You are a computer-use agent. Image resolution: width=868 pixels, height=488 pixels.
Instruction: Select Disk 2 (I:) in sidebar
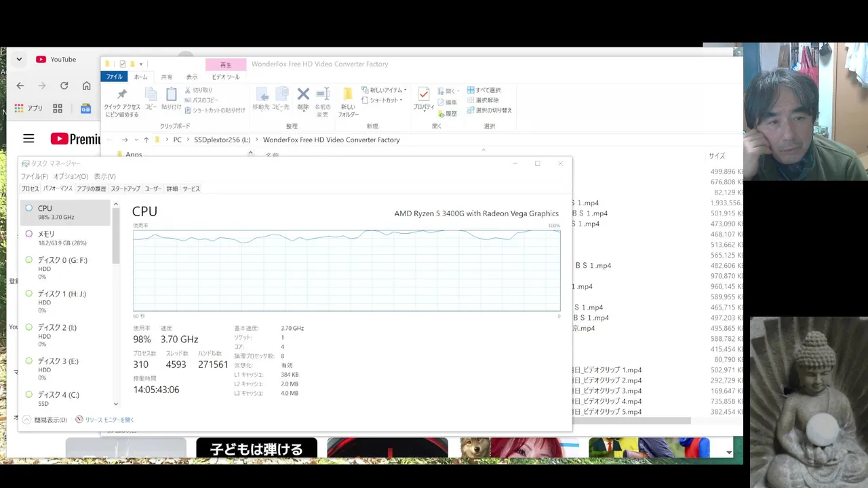click(x=66, y=335)
